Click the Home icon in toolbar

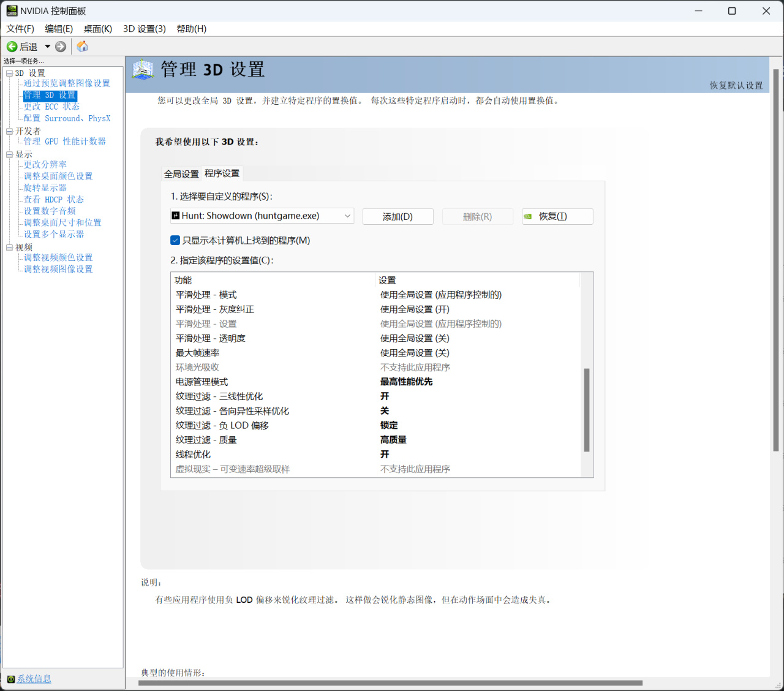(83, 47)
